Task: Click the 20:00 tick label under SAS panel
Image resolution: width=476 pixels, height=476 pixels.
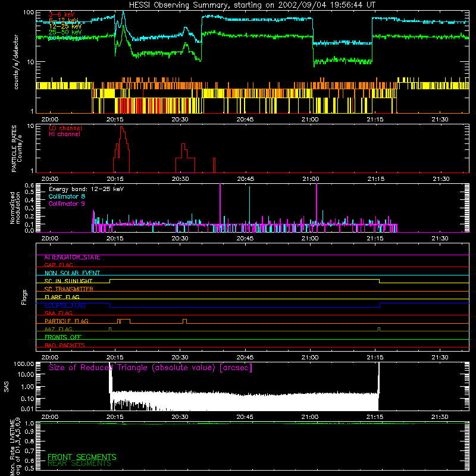Action: [50, 417]
